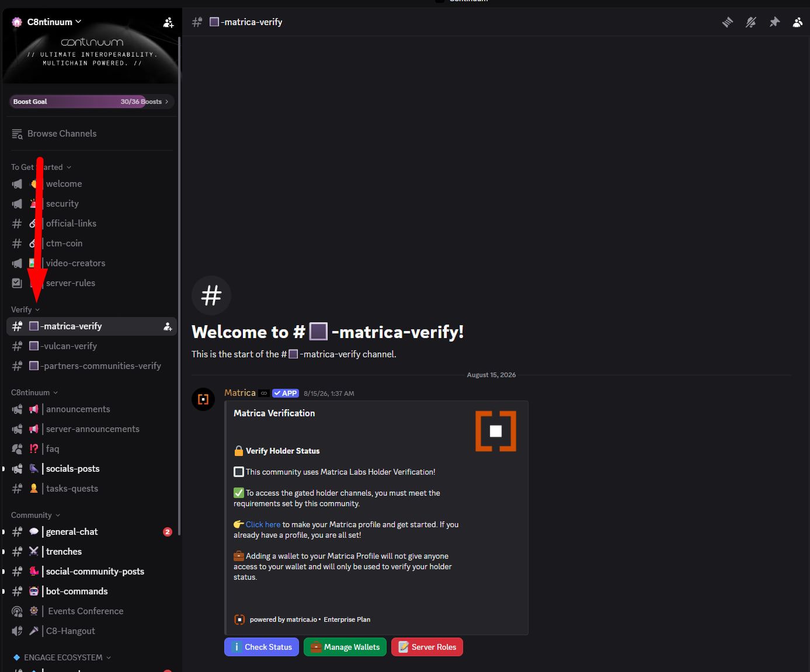Open the ctm-coin channel
The height and width of the screenshot is (672, 810).
click(92, 243)
